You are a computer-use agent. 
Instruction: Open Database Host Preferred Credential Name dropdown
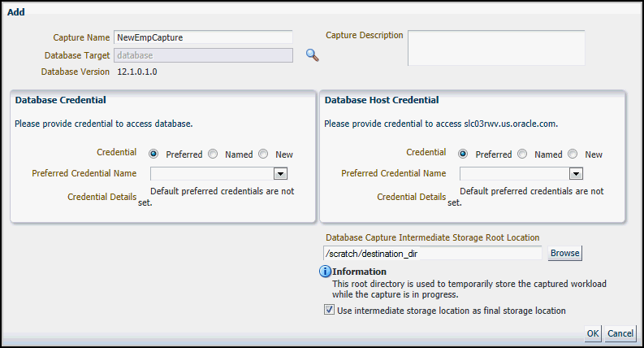(576, 173)
